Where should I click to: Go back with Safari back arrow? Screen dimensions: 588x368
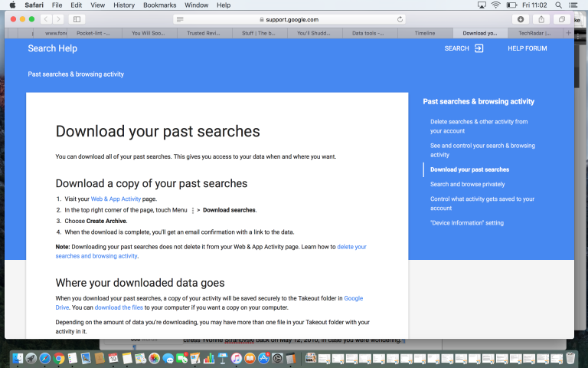click(46, 19)
